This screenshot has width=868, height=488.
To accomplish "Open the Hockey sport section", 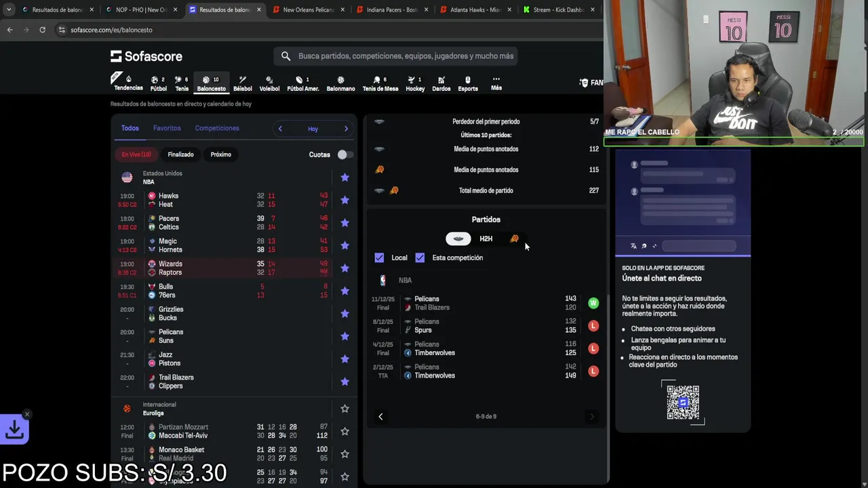I will pos(415,83).
